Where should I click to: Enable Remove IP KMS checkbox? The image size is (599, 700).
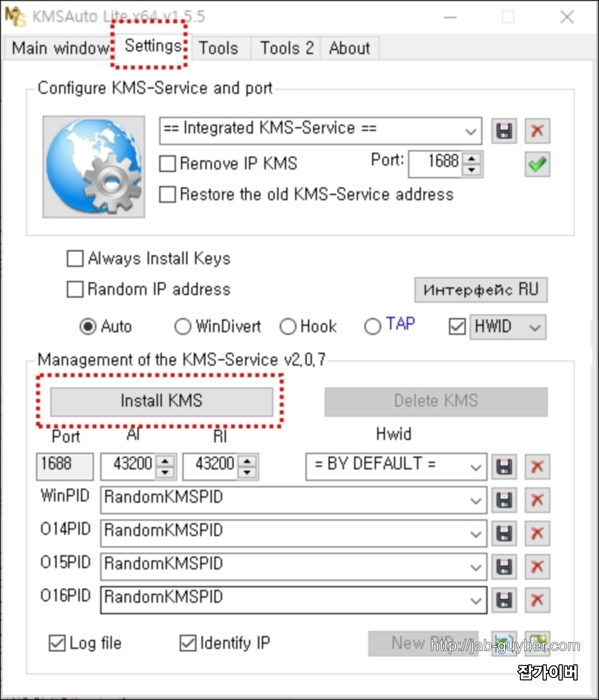tap(167, 164)
